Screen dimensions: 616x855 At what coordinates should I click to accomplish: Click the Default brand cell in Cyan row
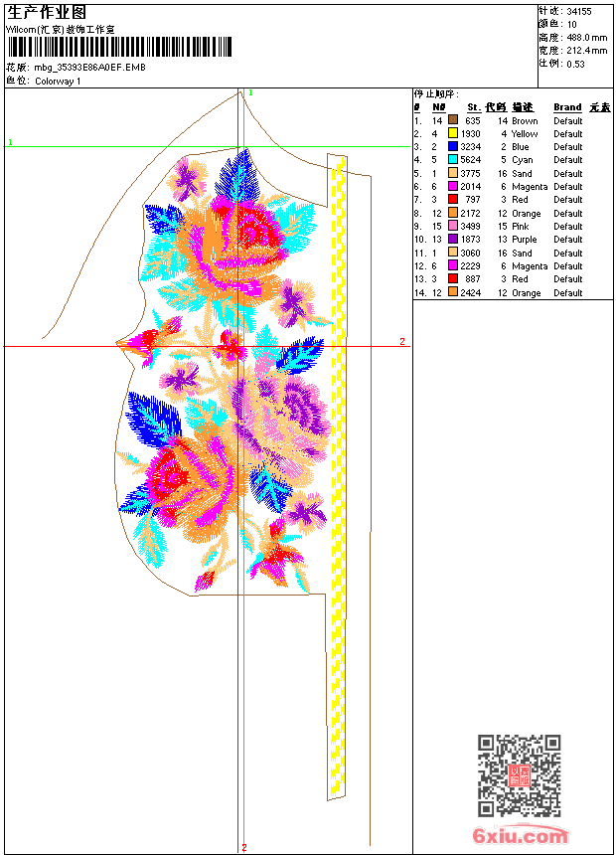(568, 160)
